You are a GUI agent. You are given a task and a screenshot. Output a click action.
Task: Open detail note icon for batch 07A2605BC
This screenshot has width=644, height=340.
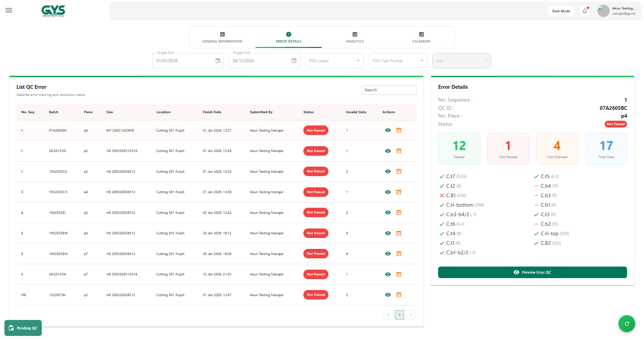[x=399, y=130]
